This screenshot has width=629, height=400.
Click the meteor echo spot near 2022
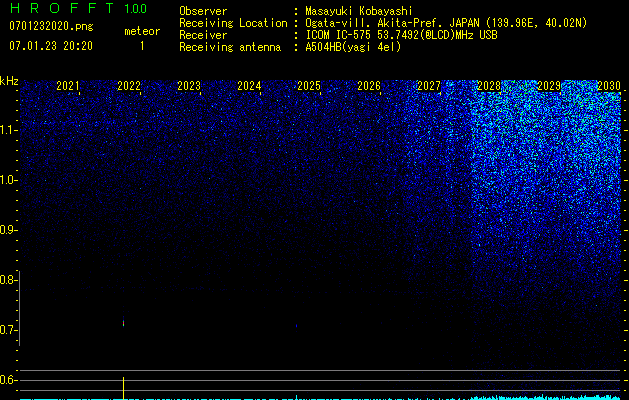click(123, 323)
